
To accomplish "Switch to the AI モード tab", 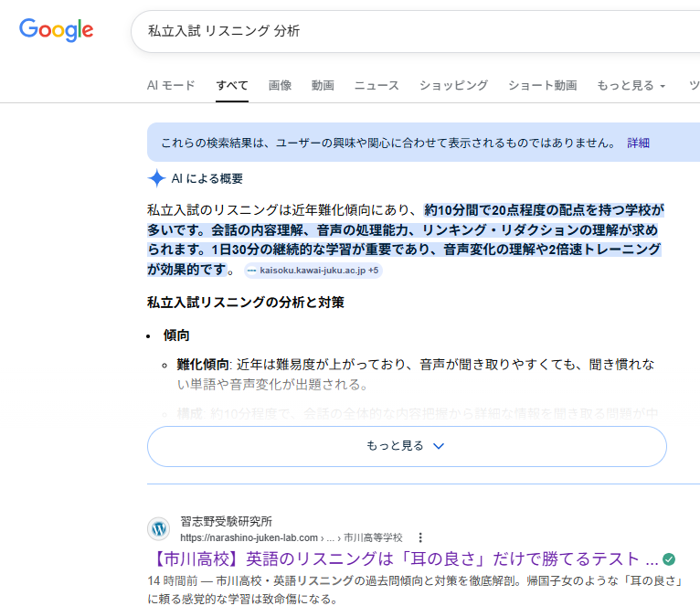I will [x=171, y=85].
